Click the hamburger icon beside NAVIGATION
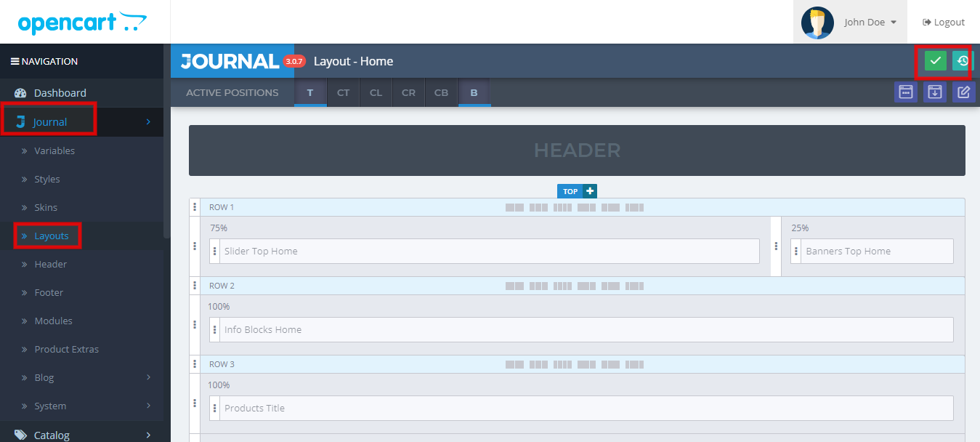 click(x=15, y=62)
